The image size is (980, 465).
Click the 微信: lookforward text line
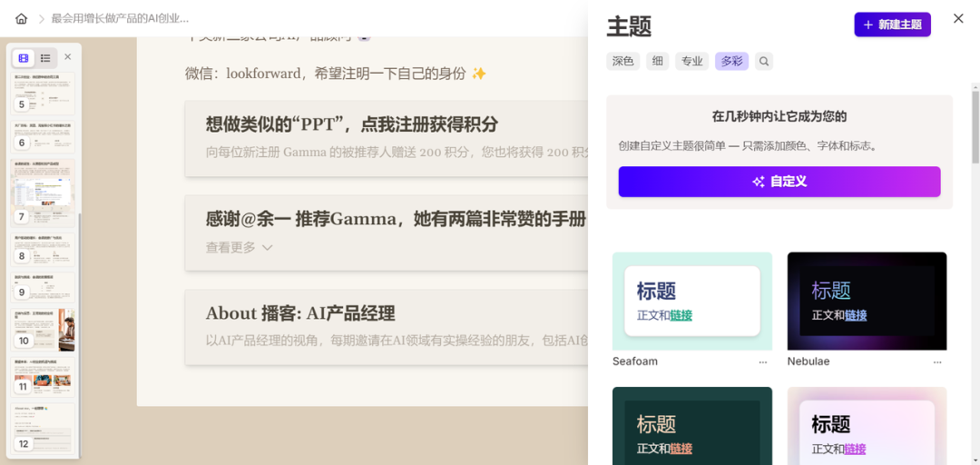pos(336,74)
